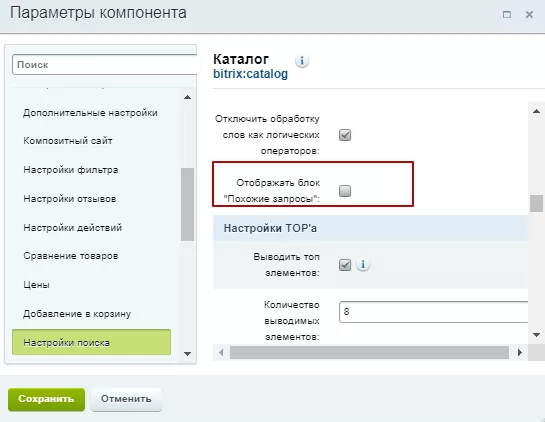Click down arrow of the right settings scrollbar
Screen dimensions: 545x422
pos(536,335)
